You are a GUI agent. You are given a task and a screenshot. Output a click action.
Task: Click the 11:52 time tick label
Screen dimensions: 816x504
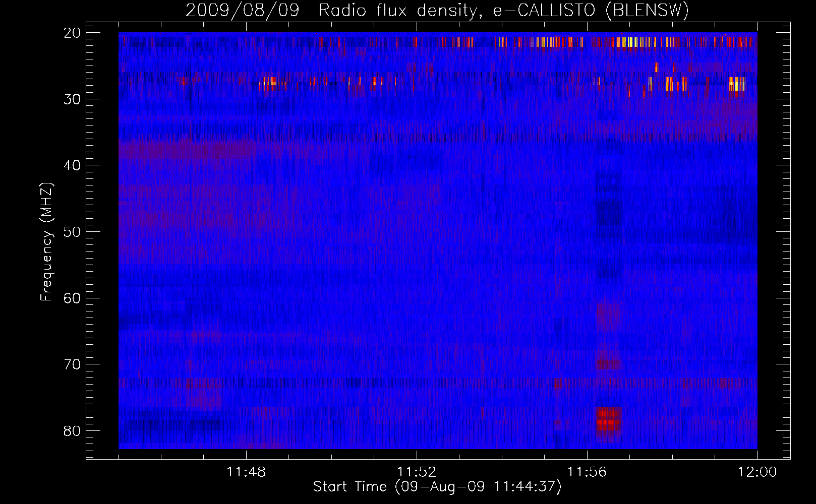click(x=417, y=472)
